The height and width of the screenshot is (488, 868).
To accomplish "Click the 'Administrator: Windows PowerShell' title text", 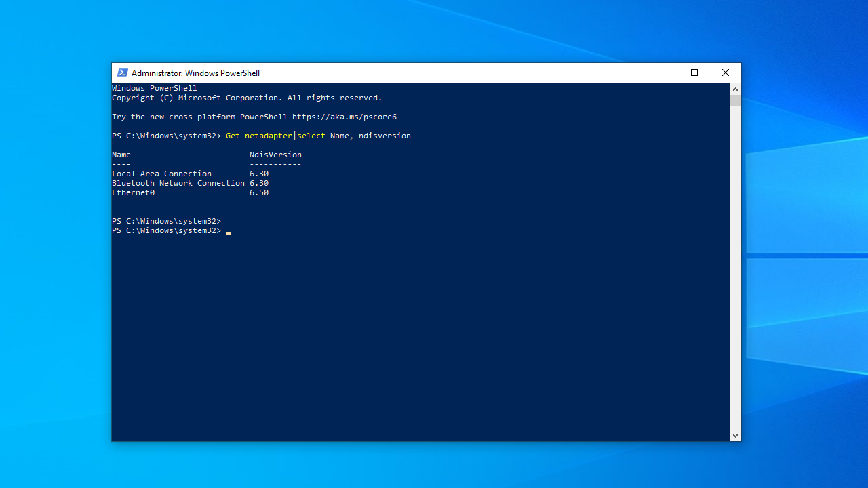I will point(195,73).
